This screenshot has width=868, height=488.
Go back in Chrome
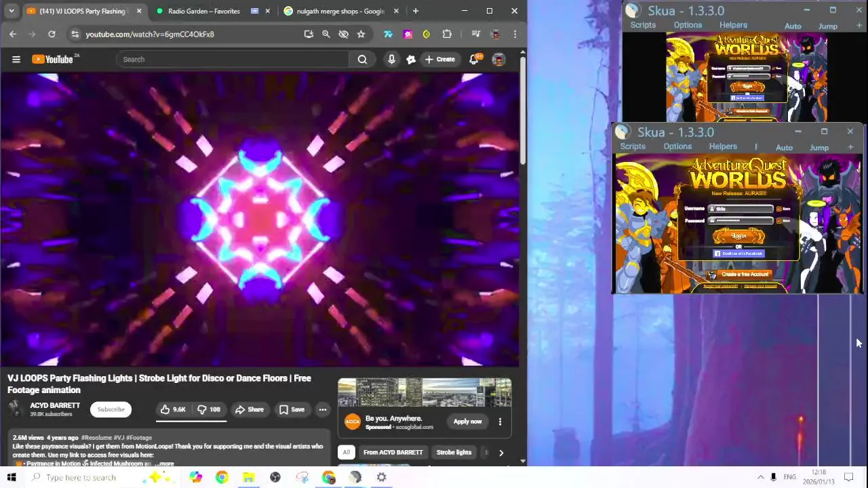(13, 34)
